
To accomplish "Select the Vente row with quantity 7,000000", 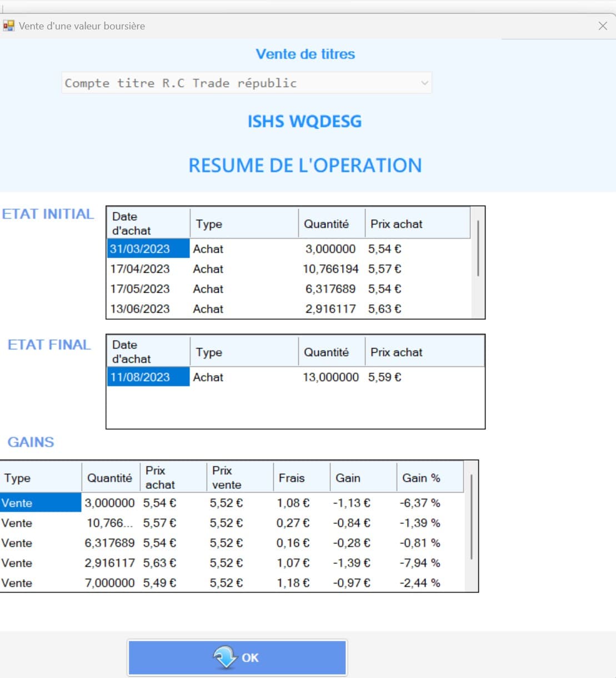I will click(232, 583).
